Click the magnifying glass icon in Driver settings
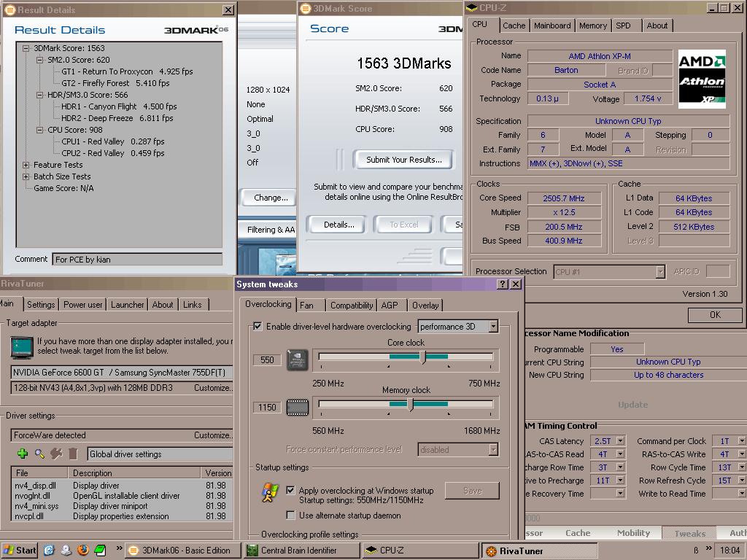This screenshot has width=747, height=560. click(x=39, y=454)
